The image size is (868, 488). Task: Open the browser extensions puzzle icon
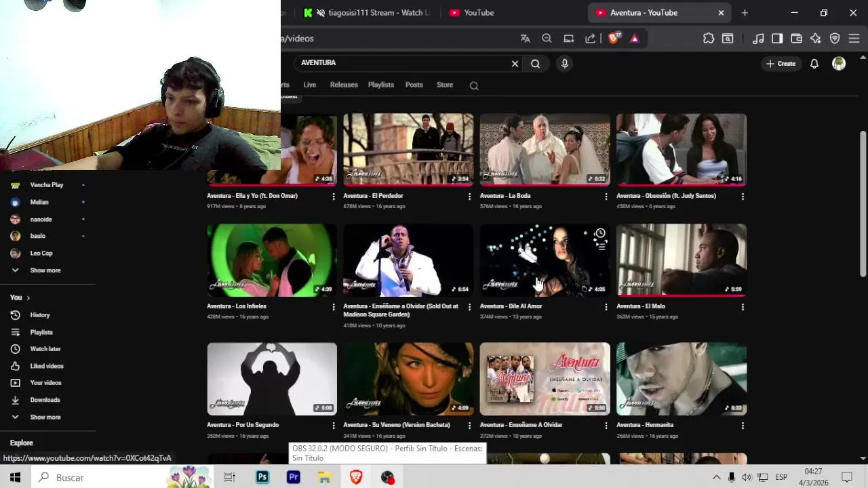[709, 39]
